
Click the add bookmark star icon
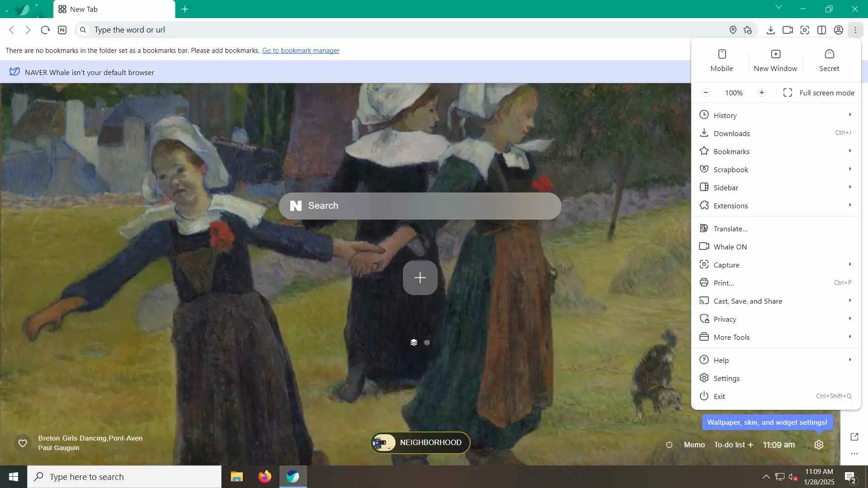[x=748, y=30]
